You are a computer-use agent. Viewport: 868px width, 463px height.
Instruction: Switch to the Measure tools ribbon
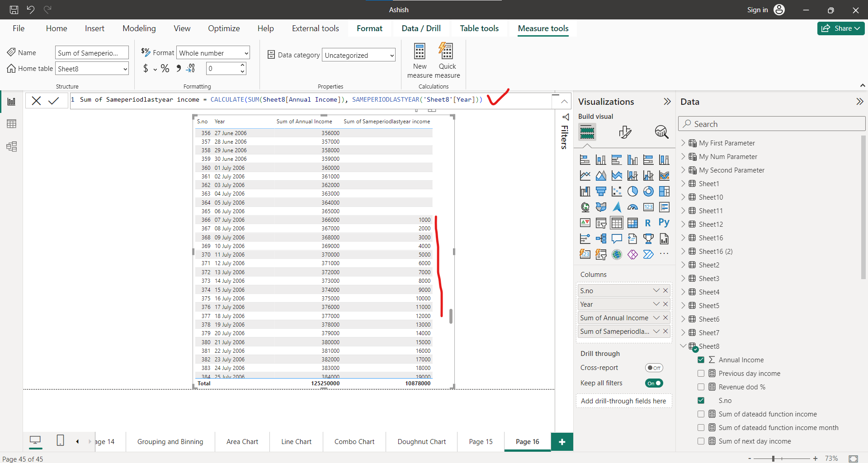[543, 28]
